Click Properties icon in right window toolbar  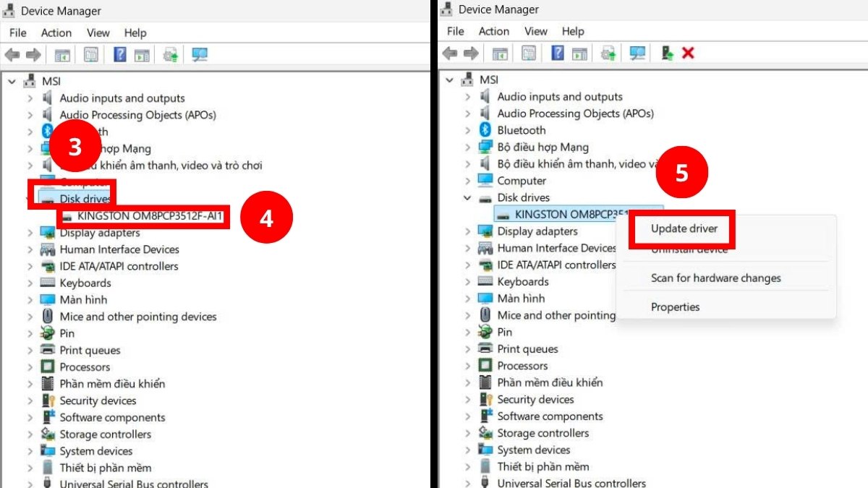click(x=529, y=53)
